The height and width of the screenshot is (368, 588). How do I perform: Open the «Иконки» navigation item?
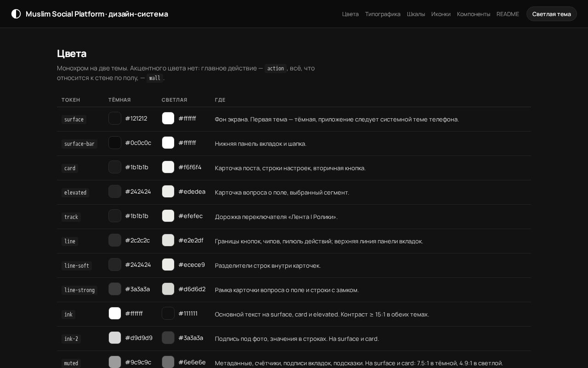tap(441, 14)
